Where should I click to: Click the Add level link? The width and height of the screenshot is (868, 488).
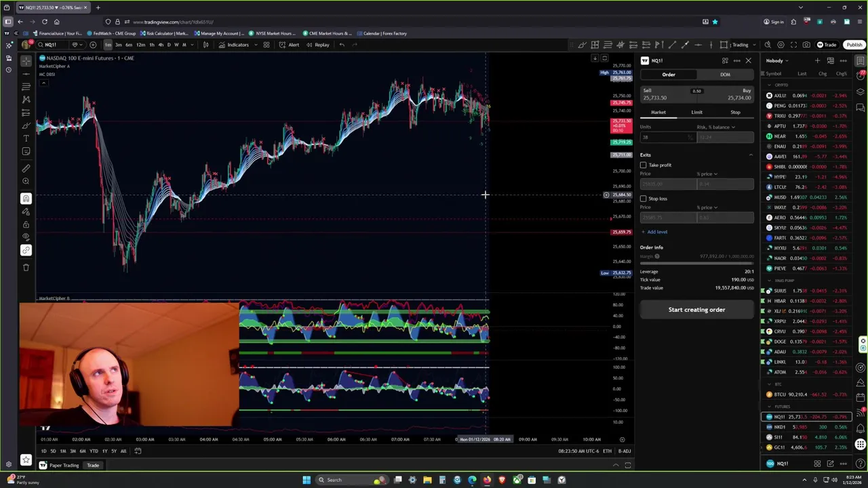pyautogui.click(x=654, y=232)
